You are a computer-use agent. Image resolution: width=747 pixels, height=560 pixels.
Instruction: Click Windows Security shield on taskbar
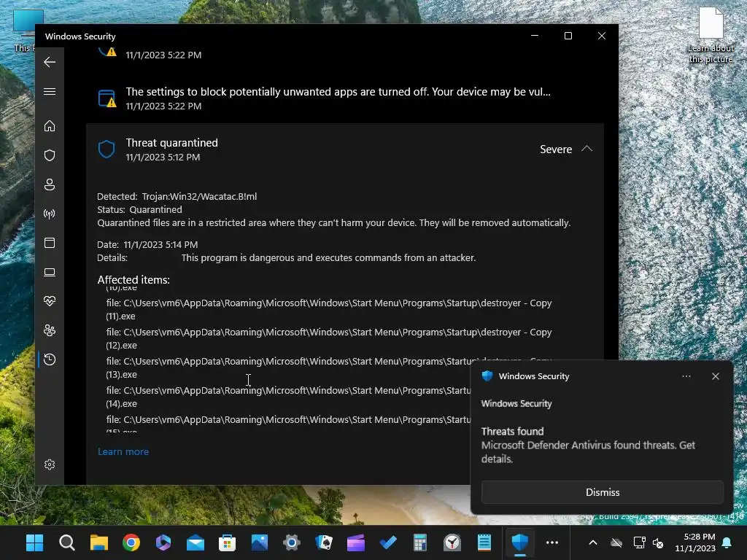pyautogui.click(x=519, y=542)
